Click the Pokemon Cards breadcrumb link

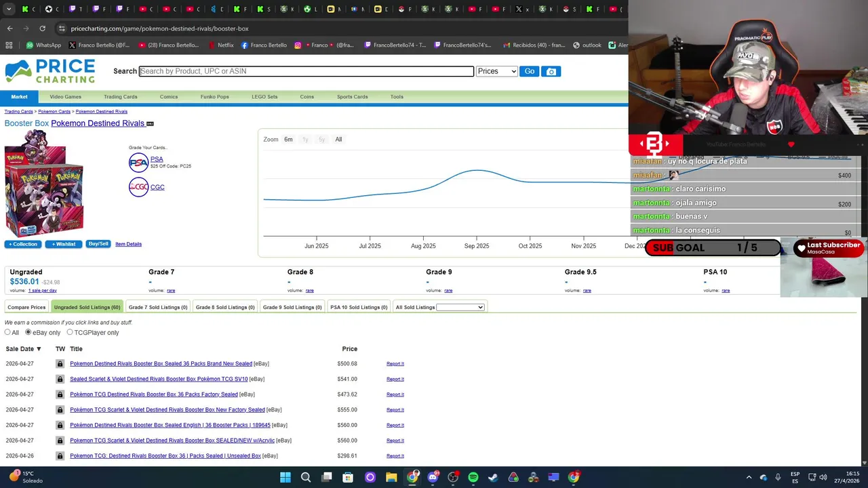pyautogui.click(x=54, y=111)
